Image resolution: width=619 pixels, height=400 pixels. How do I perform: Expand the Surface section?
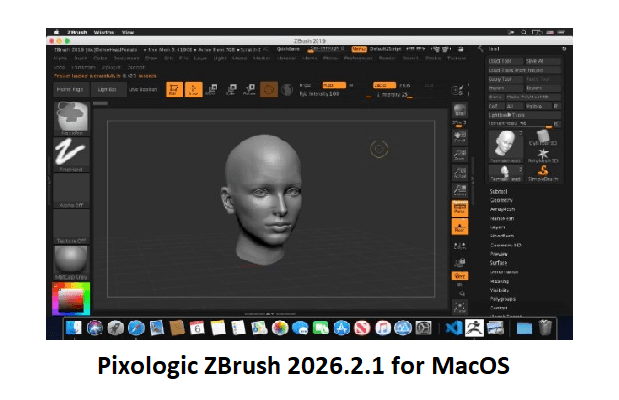498,263
